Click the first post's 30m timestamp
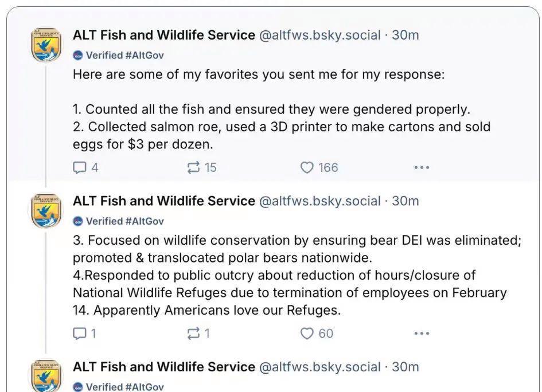Image resolution: width=542 pixels, height=392 pixels. coord(405,35)
